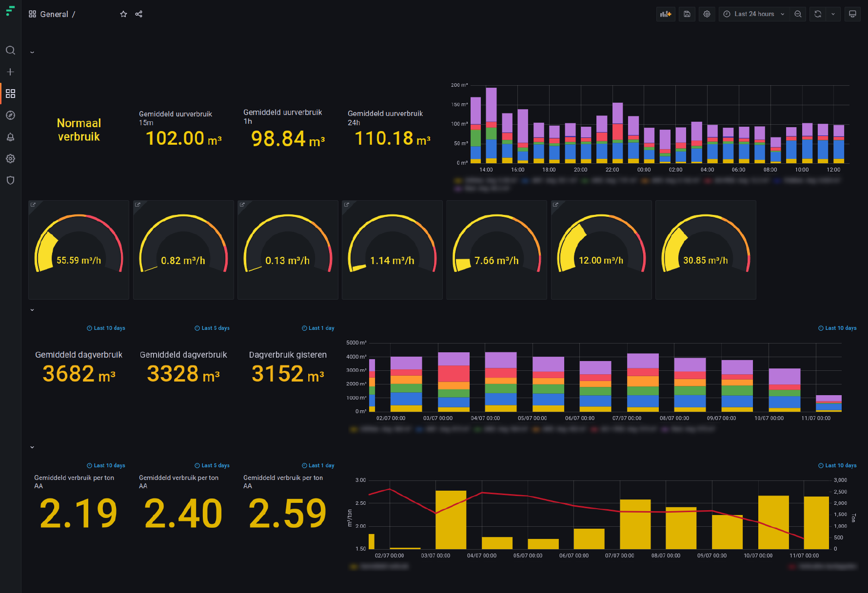Click the Create plus icon in sidebar
The height and width of the screenshot is (593, 868).
click(10, 72)
